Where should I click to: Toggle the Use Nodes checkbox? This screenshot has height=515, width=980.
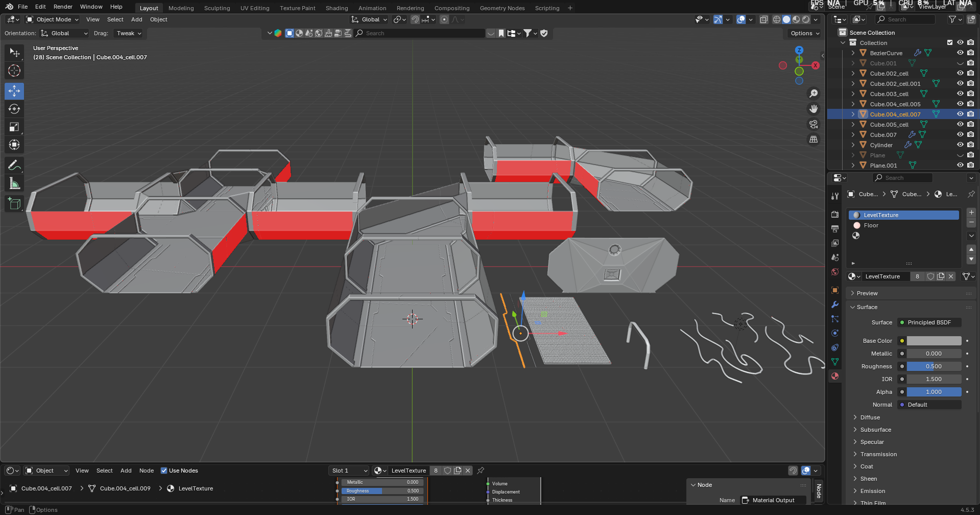click(164, 471)
